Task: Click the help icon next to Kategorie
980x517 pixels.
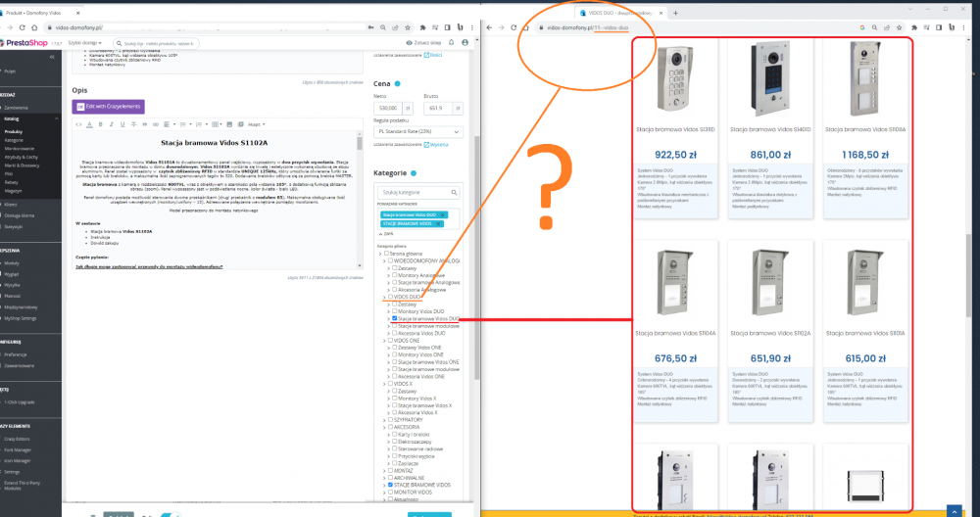Action: [x=414, y=173]
